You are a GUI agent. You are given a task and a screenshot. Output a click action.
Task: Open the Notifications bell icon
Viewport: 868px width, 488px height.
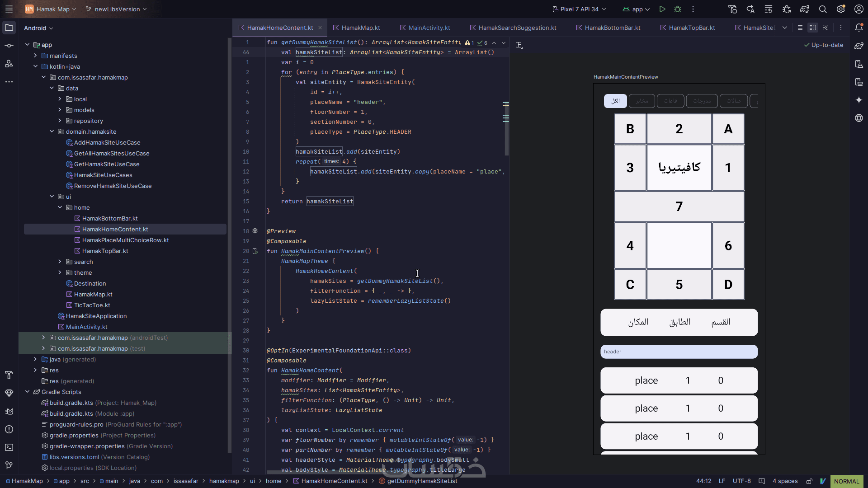pyautogui.click(x=859, y=28)
